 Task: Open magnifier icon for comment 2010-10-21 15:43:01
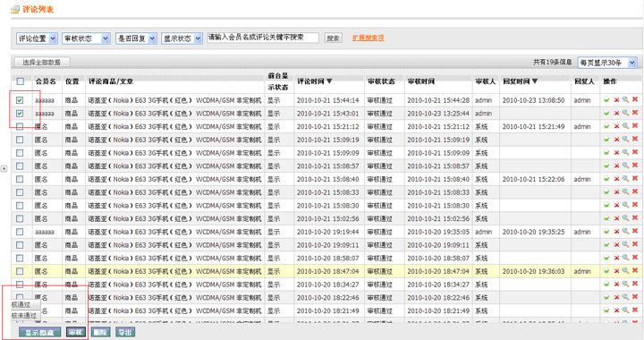625,113
